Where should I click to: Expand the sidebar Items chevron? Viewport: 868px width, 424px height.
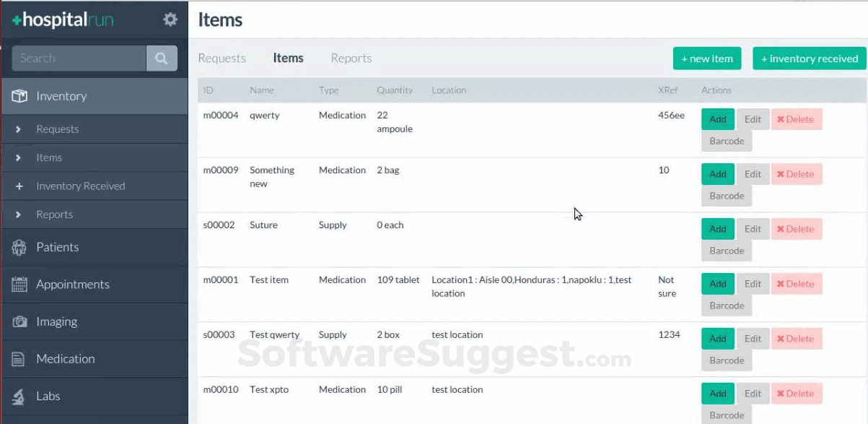19,157
